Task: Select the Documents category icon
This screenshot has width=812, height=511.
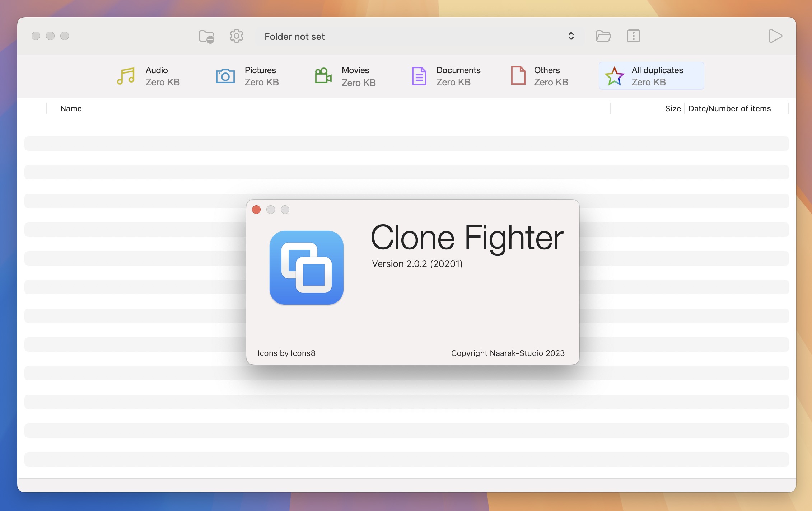Action: pyautogui.click(x=419, y=75)
